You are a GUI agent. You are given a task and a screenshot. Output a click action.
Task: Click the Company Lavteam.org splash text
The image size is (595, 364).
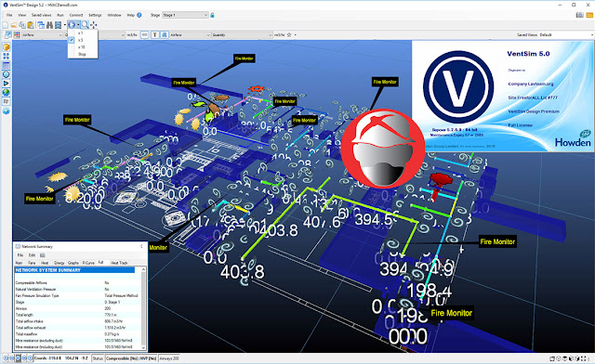(x=531, y=84)
